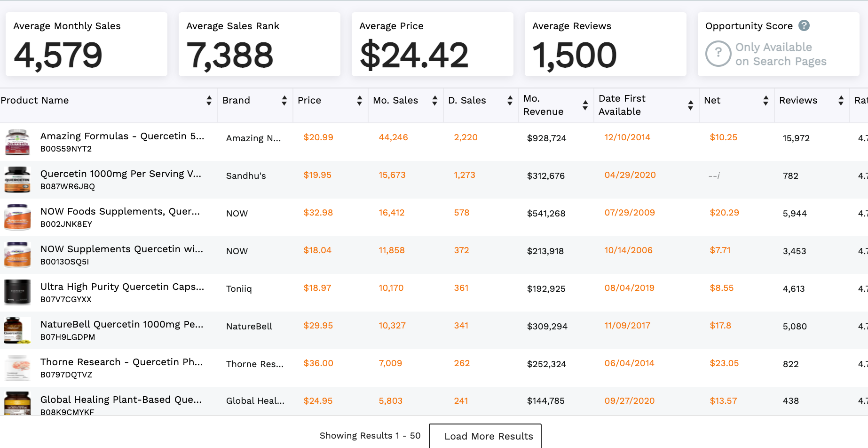Image resolution: width=868 pixels, height=448 pixels.
Task: Sort by Brand column arrows
Action: tap(284, 100)
